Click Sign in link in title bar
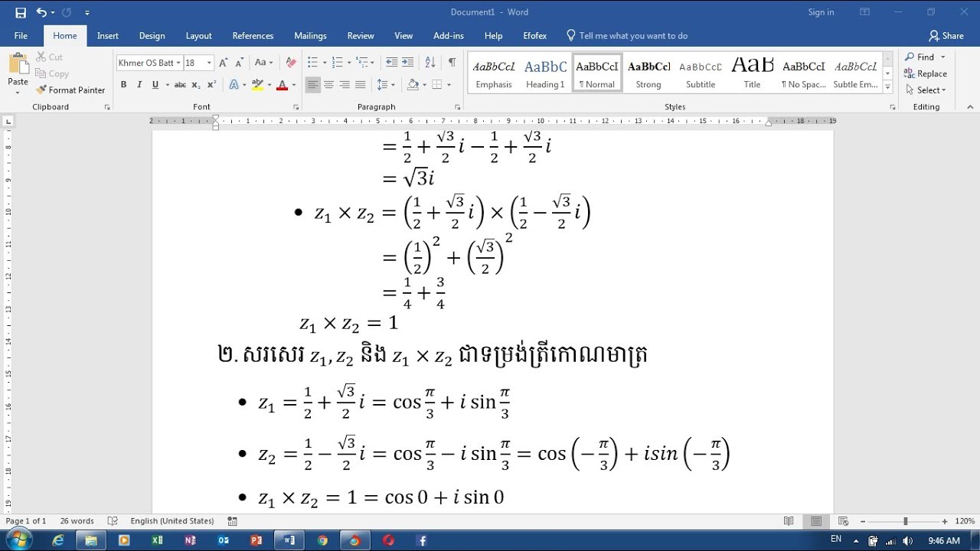 (x=821, y=12)
